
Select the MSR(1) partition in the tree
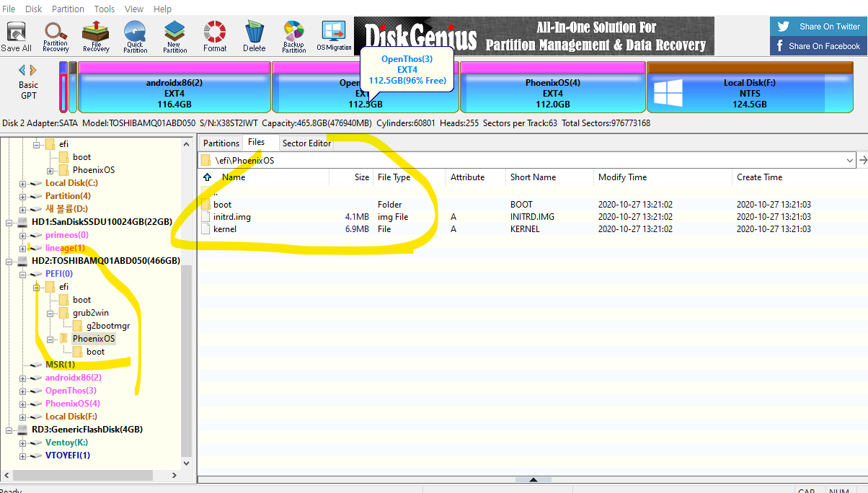click(60, 365)
